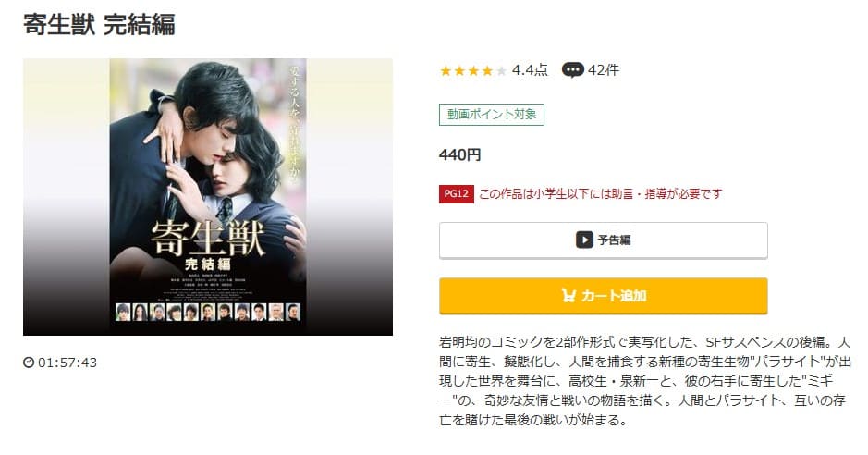Click the movie synopsis paragraph
This screenshot has height=455, width=868.
tap(644, 380)
